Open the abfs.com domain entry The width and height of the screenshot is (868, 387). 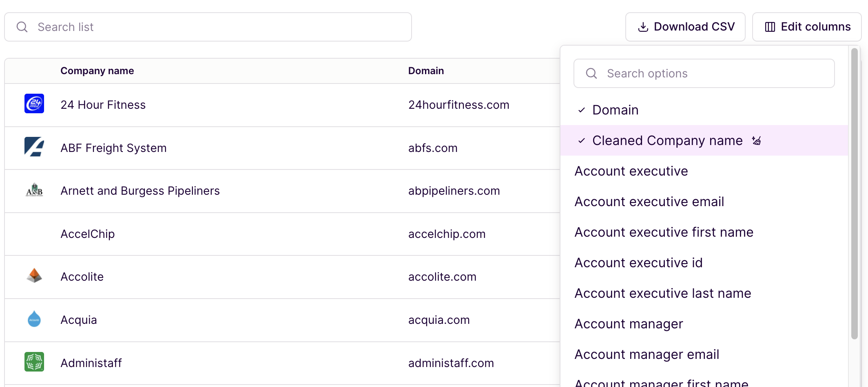pos(433,148)
